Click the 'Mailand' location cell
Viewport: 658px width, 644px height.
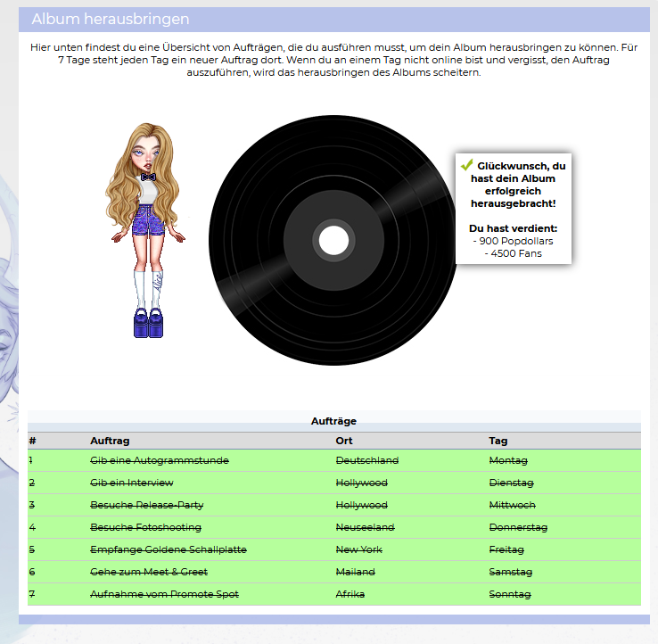(356, 572)
